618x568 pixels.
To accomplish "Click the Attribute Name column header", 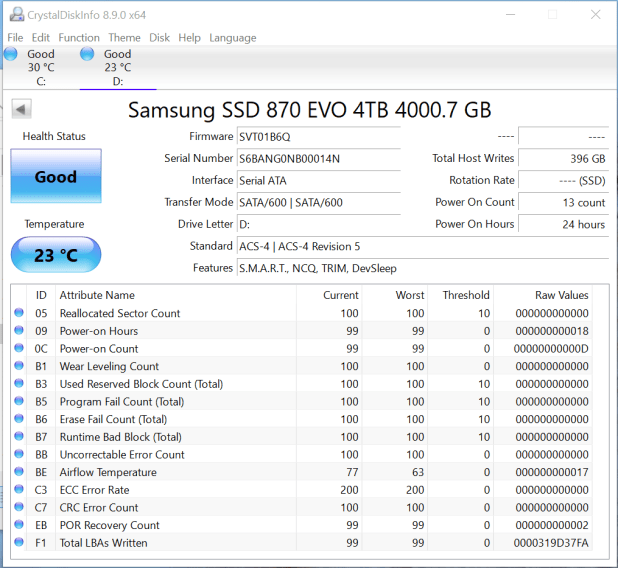I will pos(176,295).
